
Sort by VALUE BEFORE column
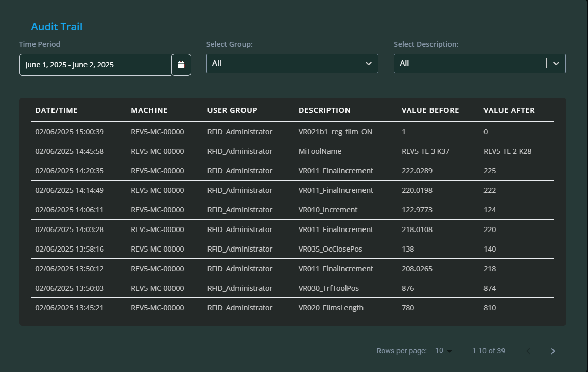430,110
